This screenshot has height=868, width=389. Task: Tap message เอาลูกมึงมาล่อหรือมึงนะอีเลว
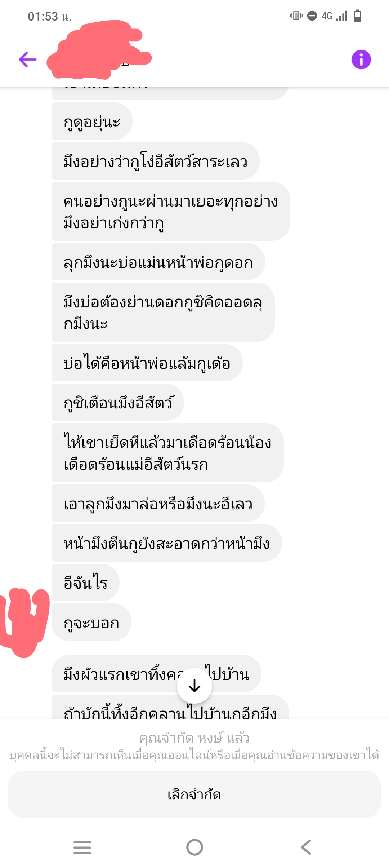point(158,503)
